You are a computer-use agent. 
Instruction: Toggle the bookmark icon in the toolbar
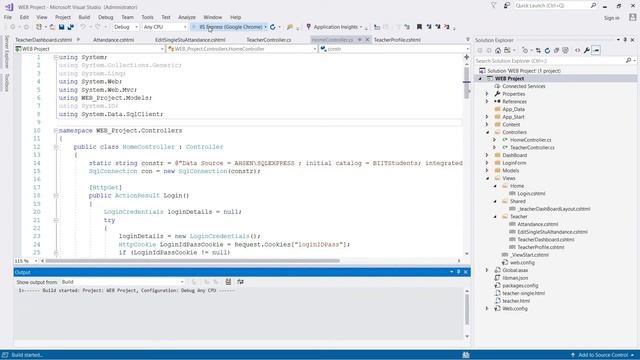click(419, 27)
